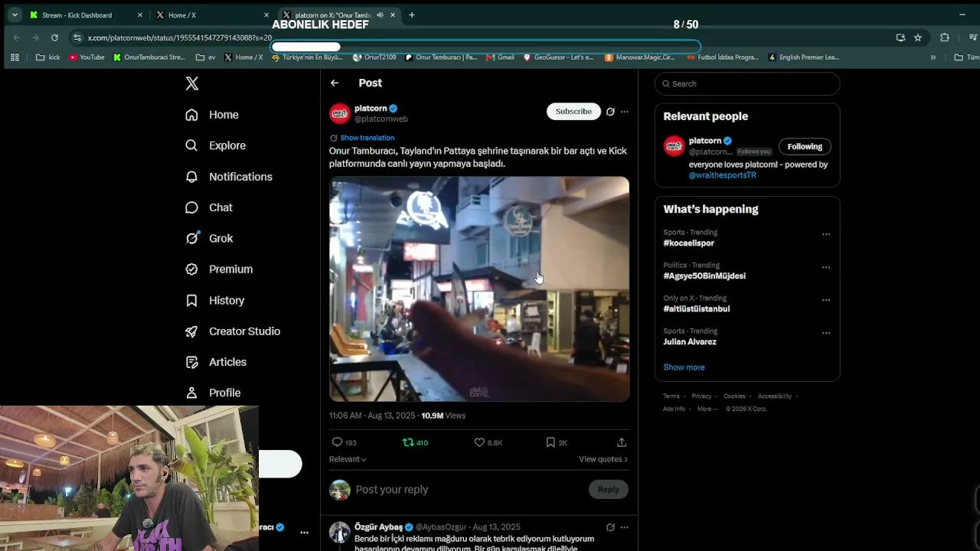Click the browser address bar URL

[x=180, y=37]
